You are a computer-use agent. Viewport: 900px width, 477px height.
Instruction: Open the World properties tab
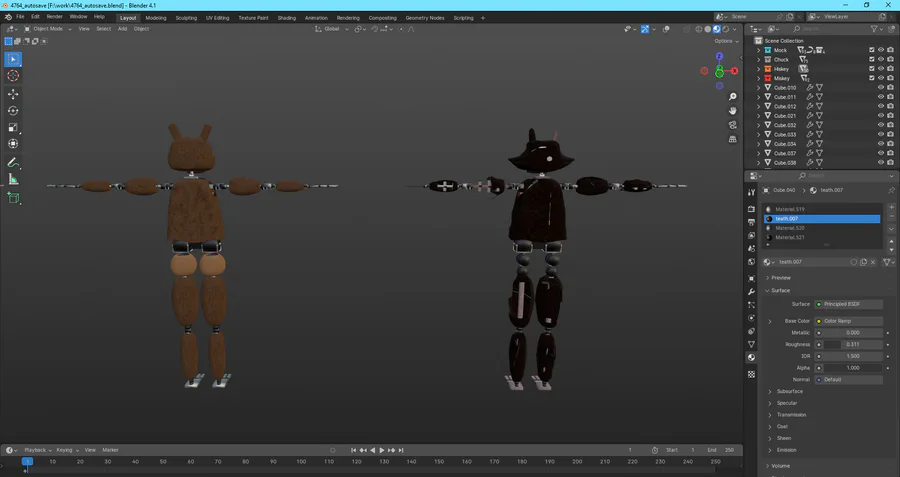[x=751, y=262]
